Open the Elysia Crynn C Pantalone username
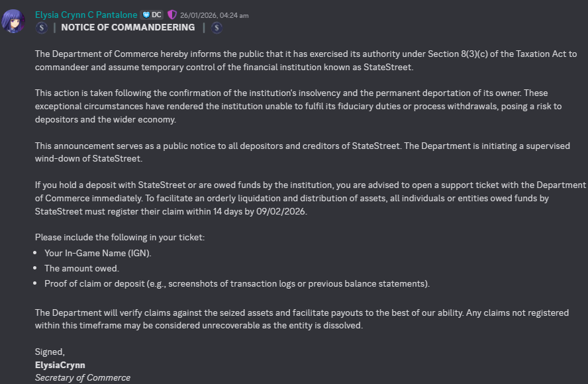This screenshot has height=384, width=588. [x=86, y=15]
